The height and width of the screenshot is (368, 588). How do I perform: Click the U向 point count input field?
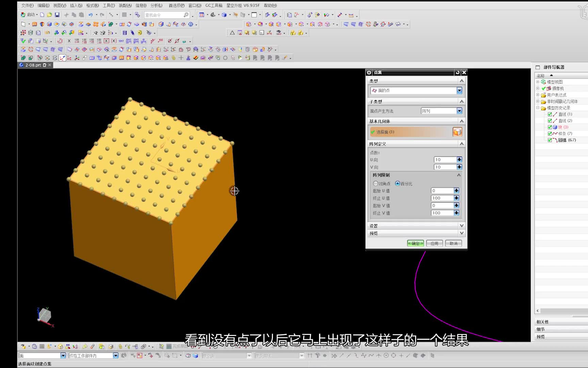tap(445, 160)
